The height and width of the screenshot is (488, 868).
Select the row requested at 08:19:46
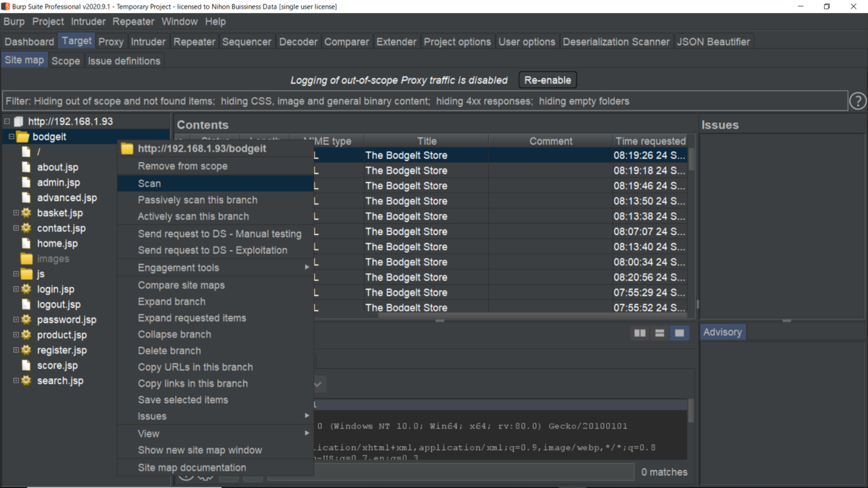coord(432,186)
